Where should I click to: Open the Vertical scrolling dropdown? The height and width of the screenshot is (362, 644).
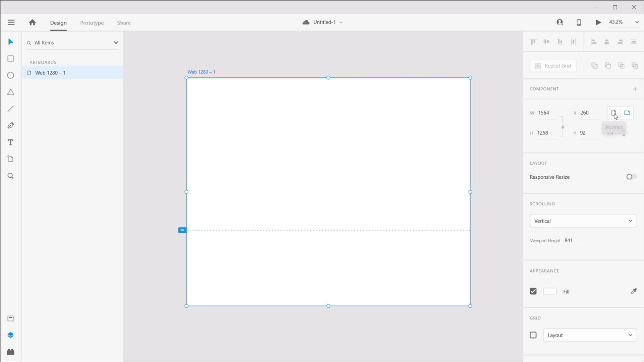point(583,221)
